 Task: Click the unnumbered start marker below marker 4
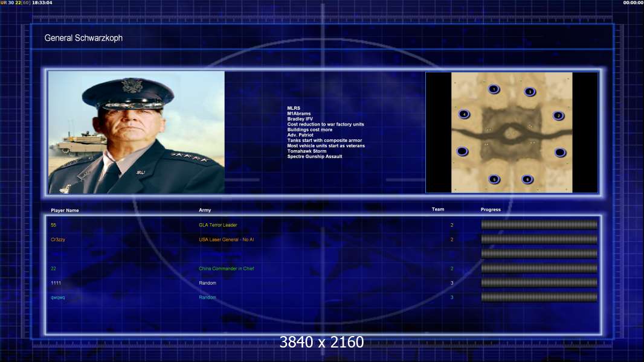point(462,151)
